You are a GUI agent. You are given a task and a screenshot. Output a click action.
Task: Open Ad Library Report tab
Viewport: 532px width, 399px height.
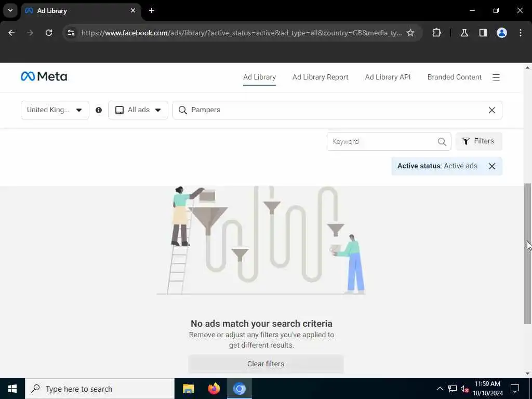tap(320, 77)
